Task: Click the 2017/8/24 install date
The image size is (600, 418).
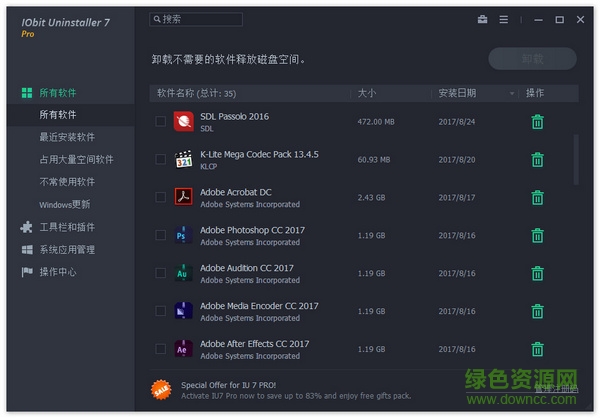Action: point(457,122)
